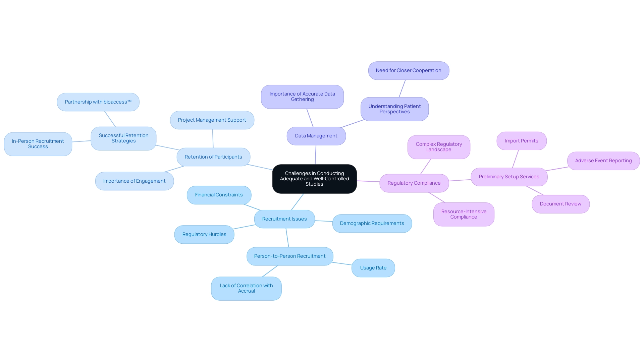Image resolution: width=644 pixels, height=363 pixels.
Task: Select 'Adverse Event Reporting' menu item
Action: click(603, 160)
